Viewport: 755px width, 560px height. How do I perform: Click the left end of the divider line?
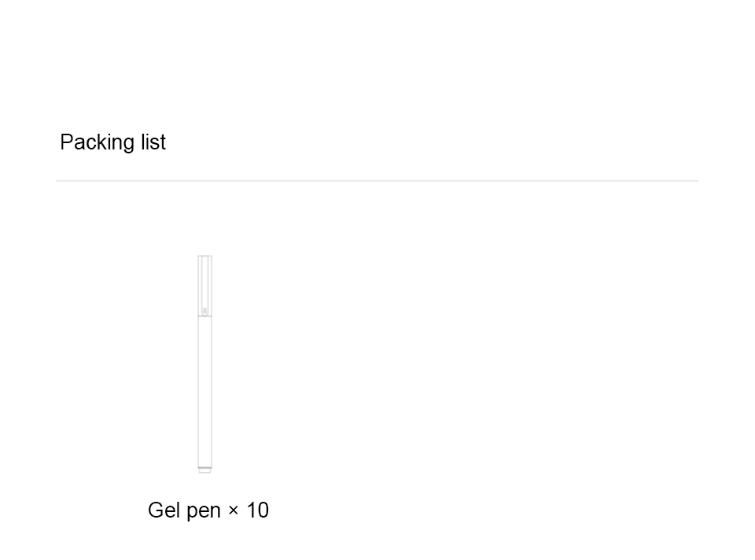pyautogui.click(x=59, y=181)
